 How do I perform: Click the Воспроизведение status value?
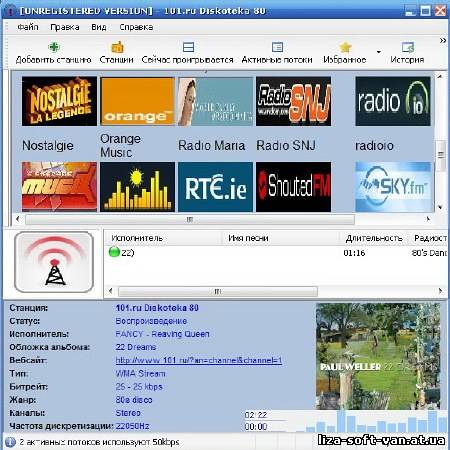pos(151,321)
